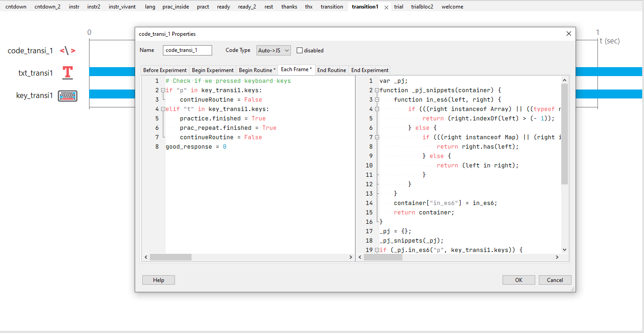Image resolution: width=644 pixels, height=333 pixels.
Task: Open the rest routine tab
Action: [269, 7]
